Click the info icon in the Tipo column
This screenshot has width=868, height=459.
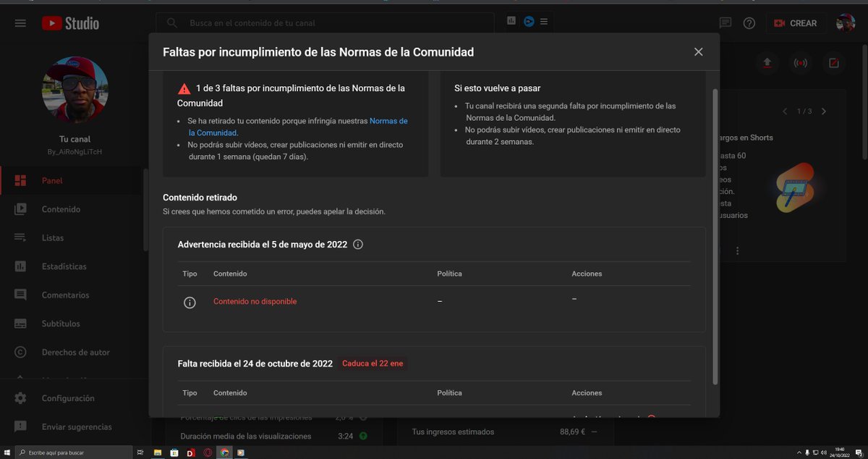[190, 303]
